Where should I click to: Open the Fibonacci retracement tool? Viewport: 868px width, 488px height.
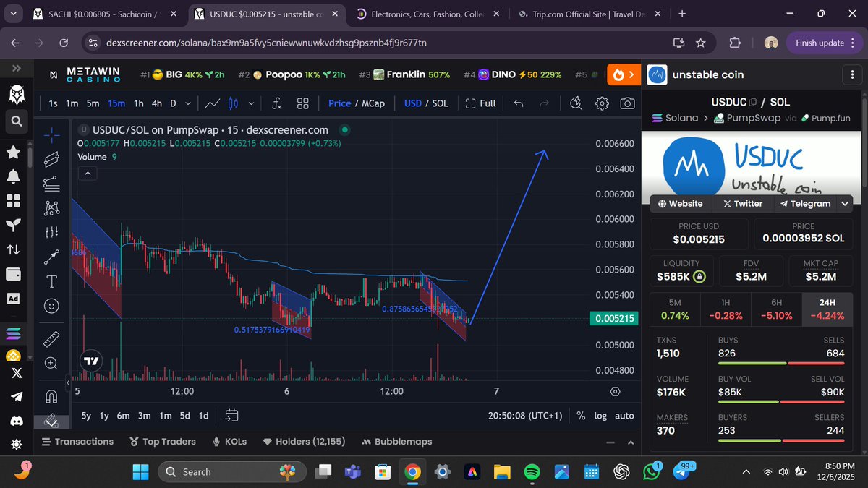52,184
